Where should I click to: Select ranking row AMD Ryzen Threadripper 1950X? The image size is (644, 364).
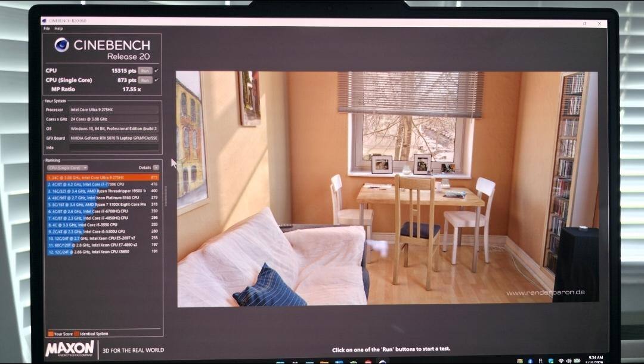(x=103, y=191)
